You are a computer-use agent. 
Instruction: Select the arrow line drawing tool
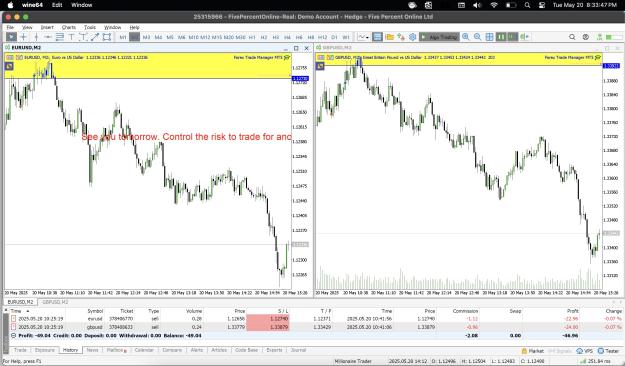[95, 37]
